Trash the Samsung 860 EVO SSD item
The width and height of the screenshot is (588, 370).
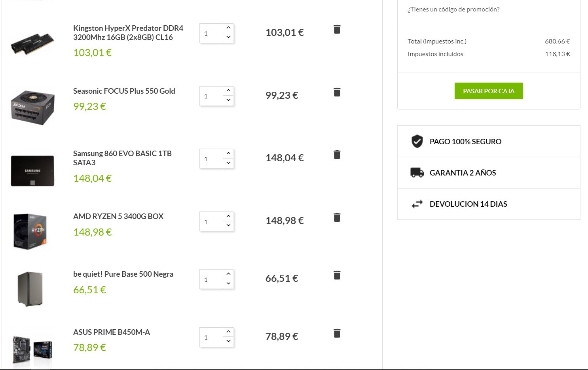337,155
